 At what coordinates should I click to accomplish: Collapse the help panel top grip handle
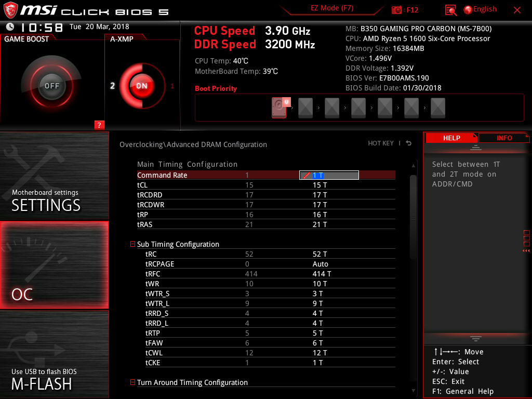tap(476, 147)
